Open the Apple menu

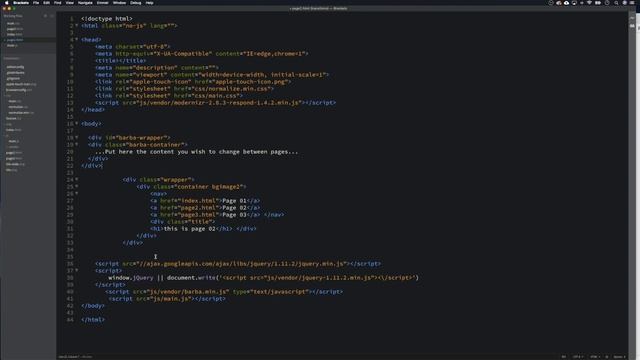click(6, 2)
